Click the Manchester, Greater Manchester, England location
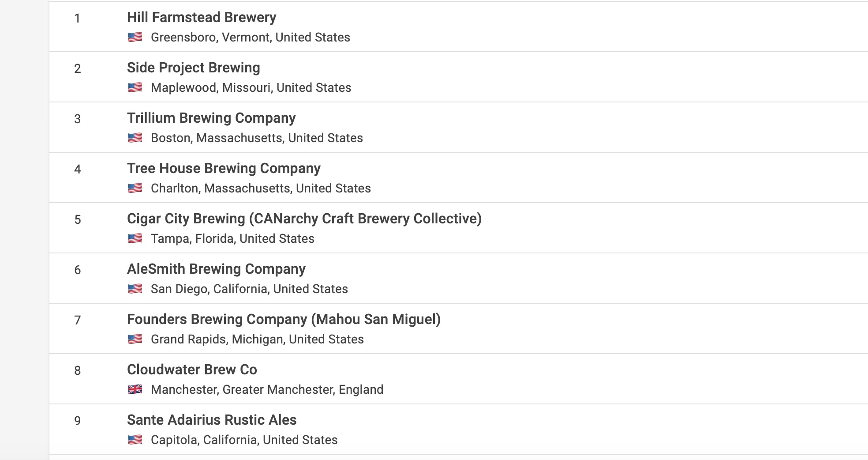The width and height of the screenshot is (868, 460). point(267,389)
